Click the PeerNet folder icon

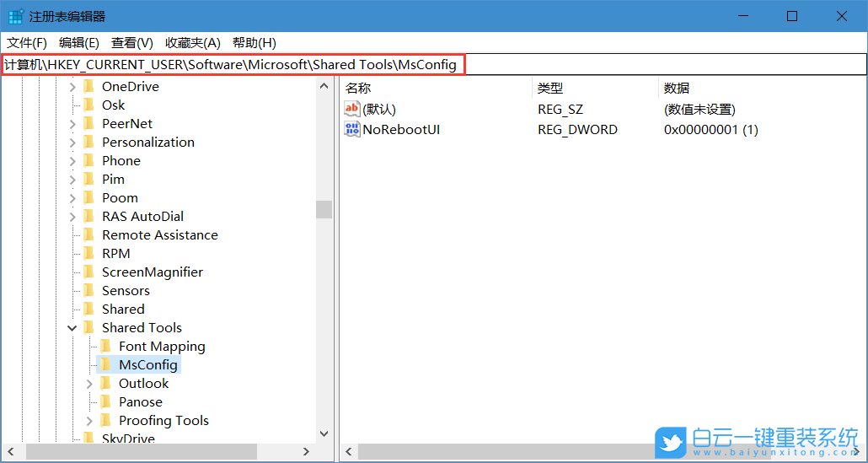[x=88, y=123]
